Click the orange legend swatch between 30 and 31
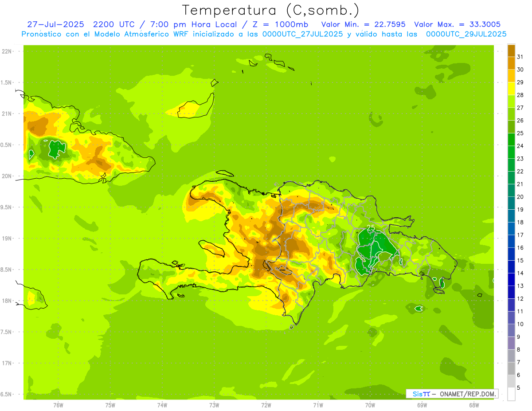Screen dimensions: 532x411 [511, 63]
